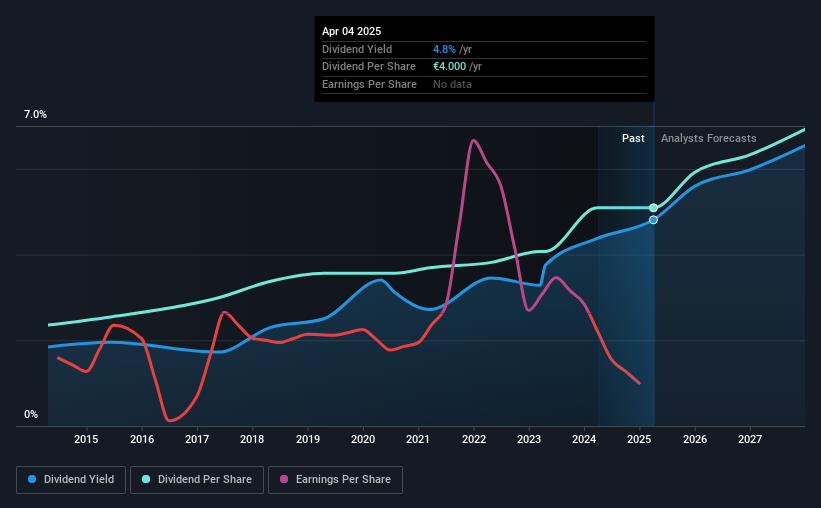The width and height of the screenshot is (821, 508).
Task: Click the 4.8% dividend yield value
Action: (444, 49)
